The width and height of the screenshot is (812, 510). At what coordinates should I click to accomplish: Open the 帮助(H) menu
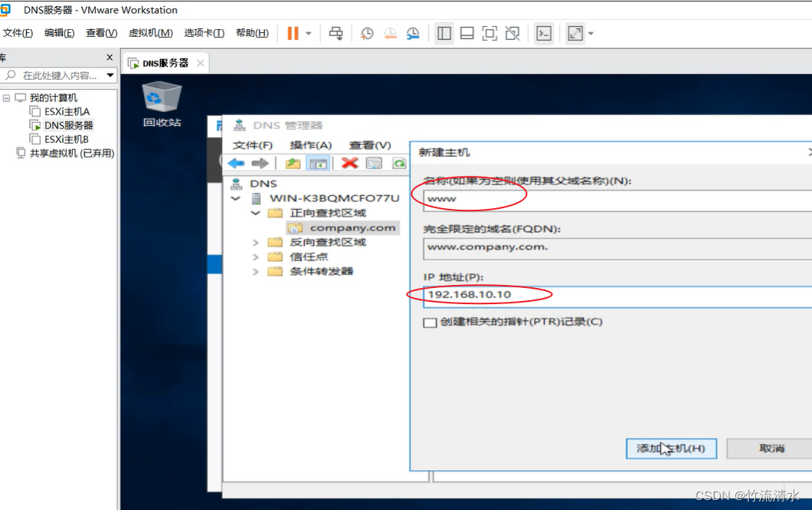coord(253,33)
